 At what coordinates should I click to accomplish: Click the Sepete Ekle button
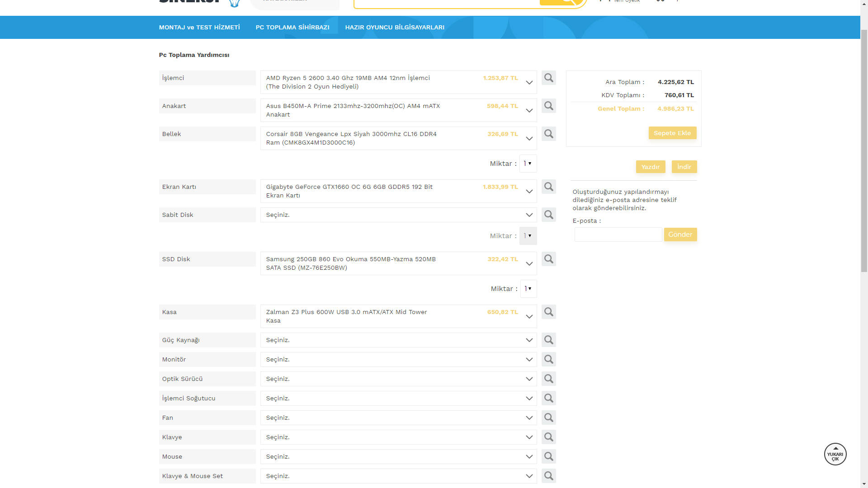tap(672, 133)
